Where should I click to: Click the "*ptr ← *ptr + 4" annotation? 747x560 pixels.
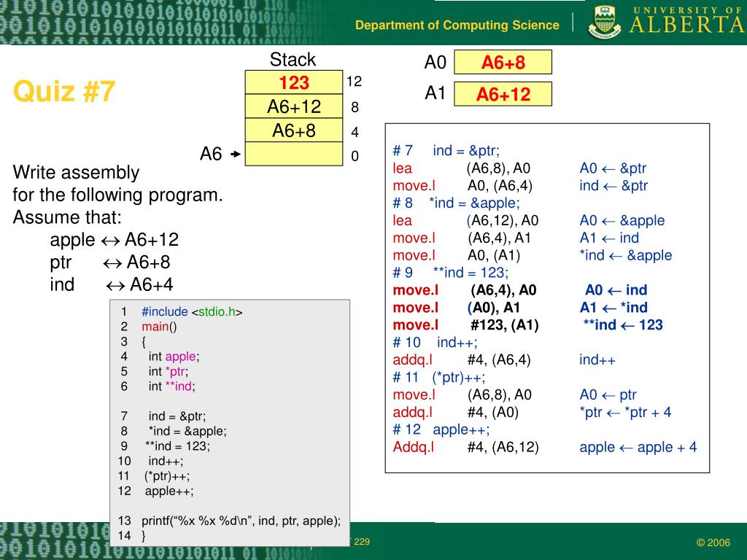[625, 412]
